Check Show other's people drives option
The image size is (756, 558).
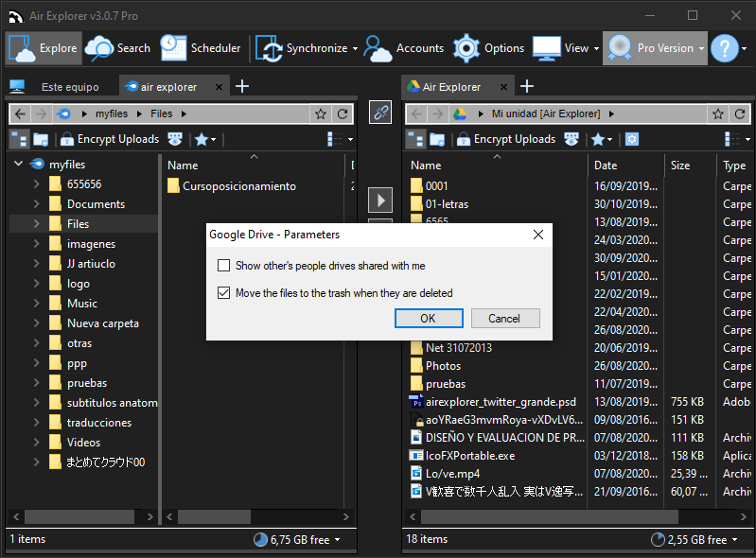(223, 266)
